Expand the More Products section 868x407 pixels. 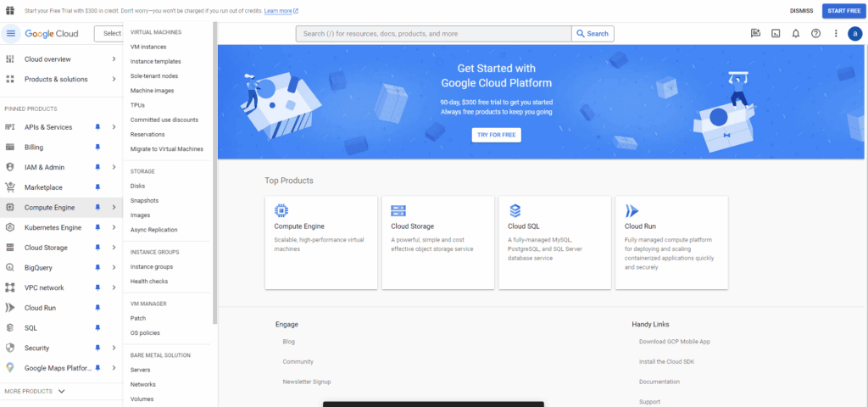point(35,391)
